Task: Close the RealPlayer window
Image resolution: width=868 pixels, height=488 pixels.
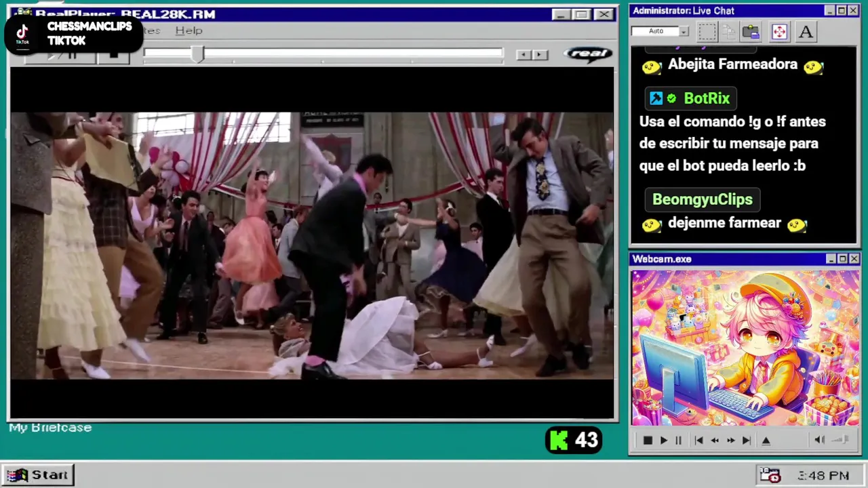Action: 604,14
